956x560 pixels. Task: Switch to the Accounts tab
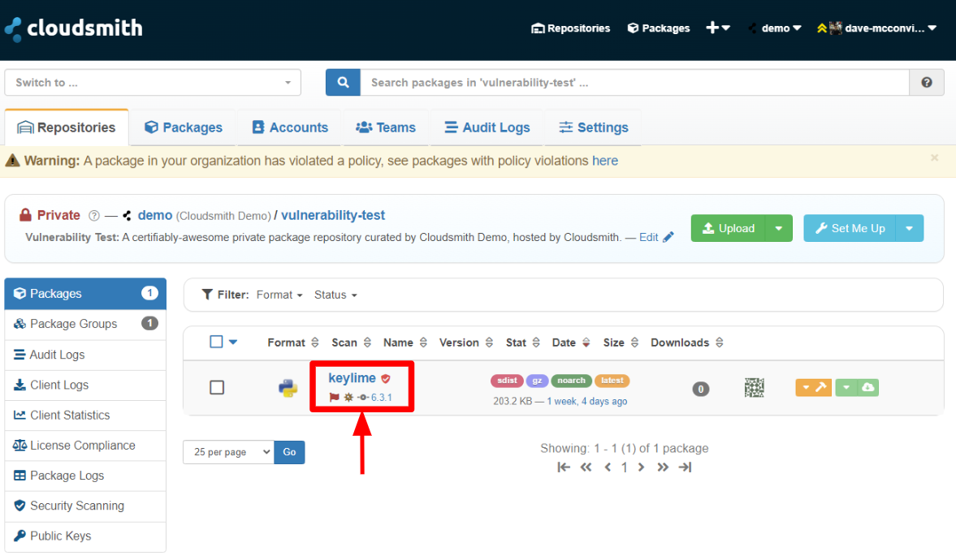tap(290, 127)
